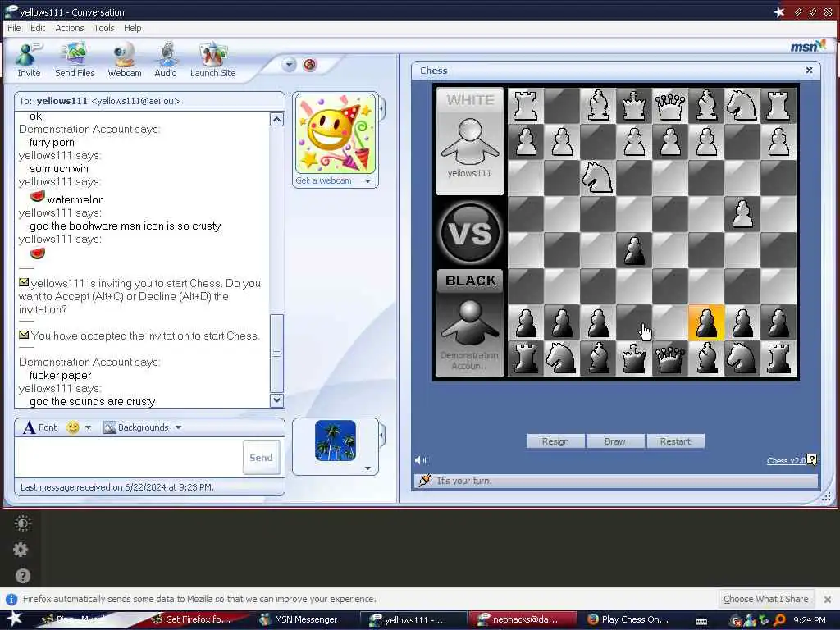Click the yellows111 White player avatar

click(470, 141)
